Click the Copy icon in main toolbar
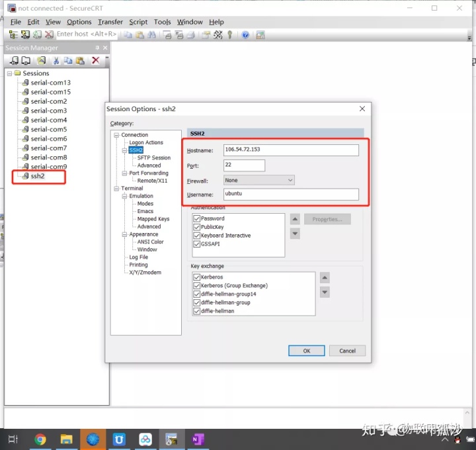This screenshot has width=476, height=450. click(x=128, y=35)
